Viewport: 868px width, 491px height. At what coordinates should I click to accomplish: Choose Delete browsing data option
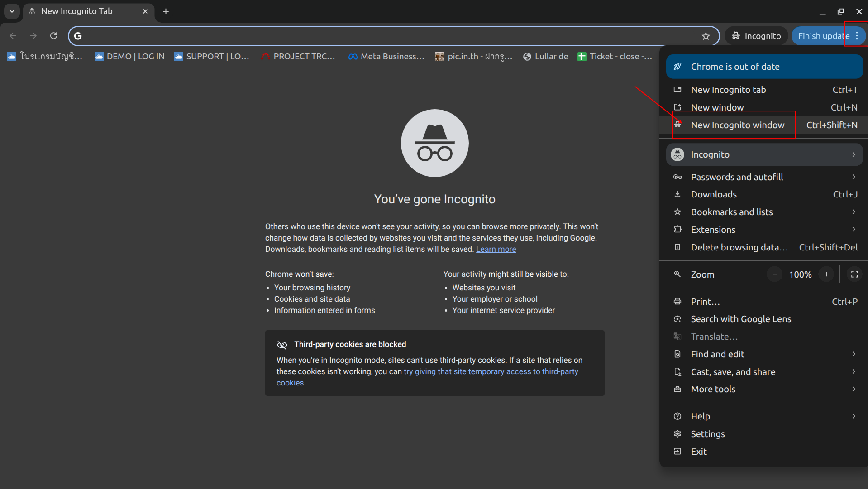click(739, 247)
